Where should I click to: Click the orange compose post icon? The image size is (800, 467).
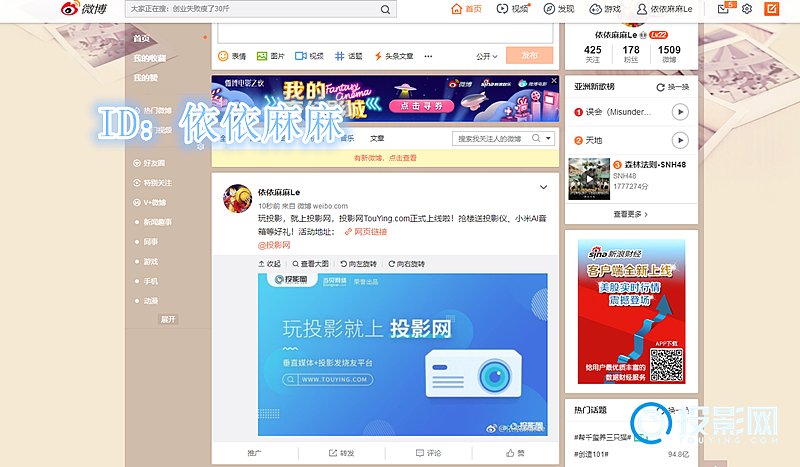pos(771,9)
